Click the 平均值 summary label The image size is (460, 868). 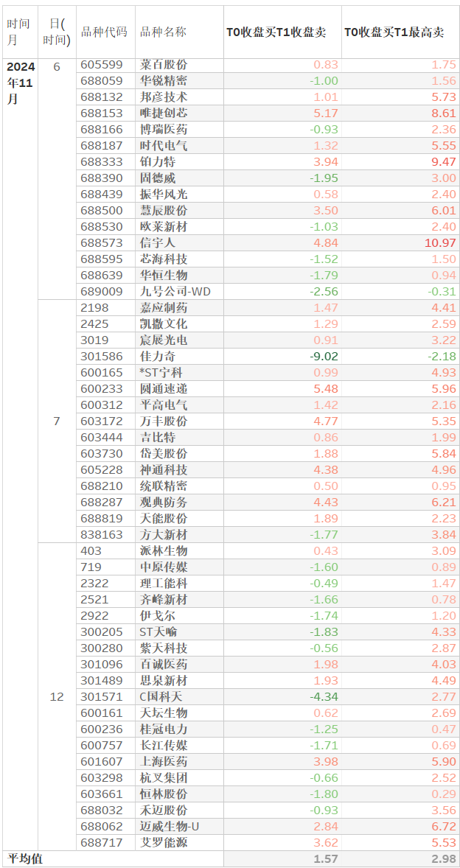[x=24, y=859]
